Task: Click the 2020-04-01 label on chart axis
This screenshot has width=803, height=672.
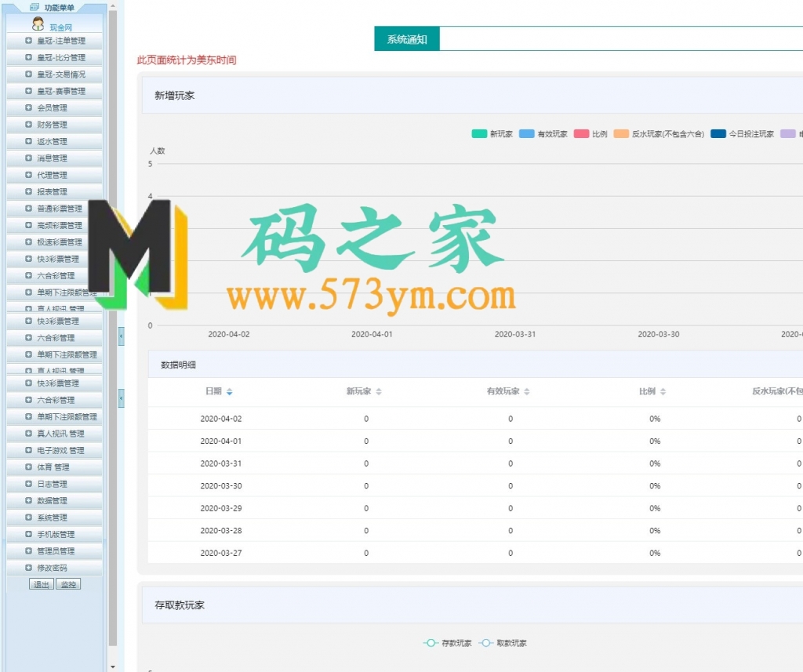Action: [x=372, y=335]
